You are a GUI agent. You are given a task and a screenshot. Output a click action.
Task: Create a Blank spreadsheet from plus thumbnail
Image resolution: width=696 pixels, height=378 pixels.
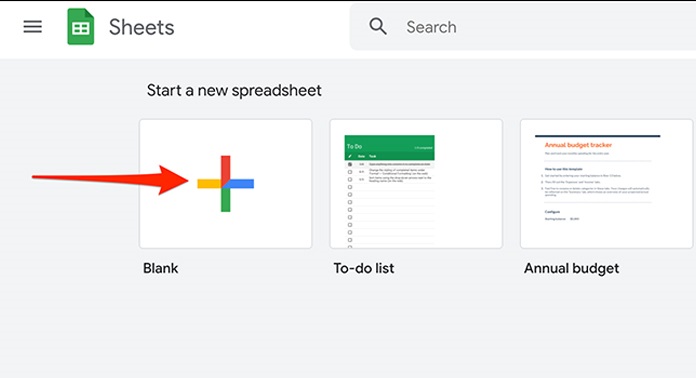pyautogui.click(x=225, y=184)
